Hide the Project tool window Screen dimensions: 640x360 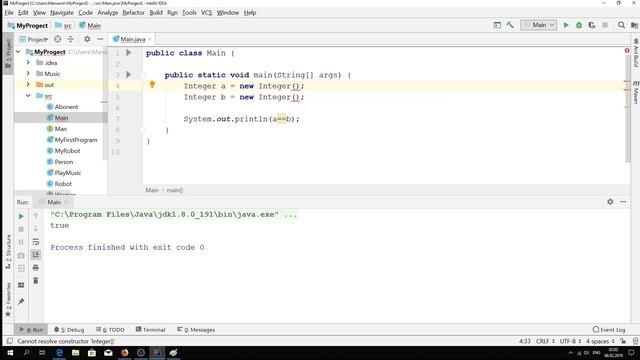[x=100, y=39]
